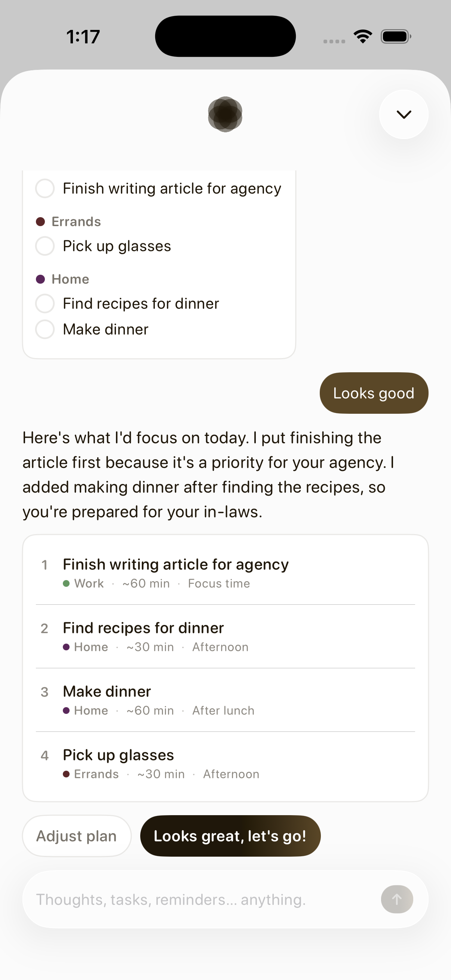Tick the Make dinner checkbox

[45, 329]
